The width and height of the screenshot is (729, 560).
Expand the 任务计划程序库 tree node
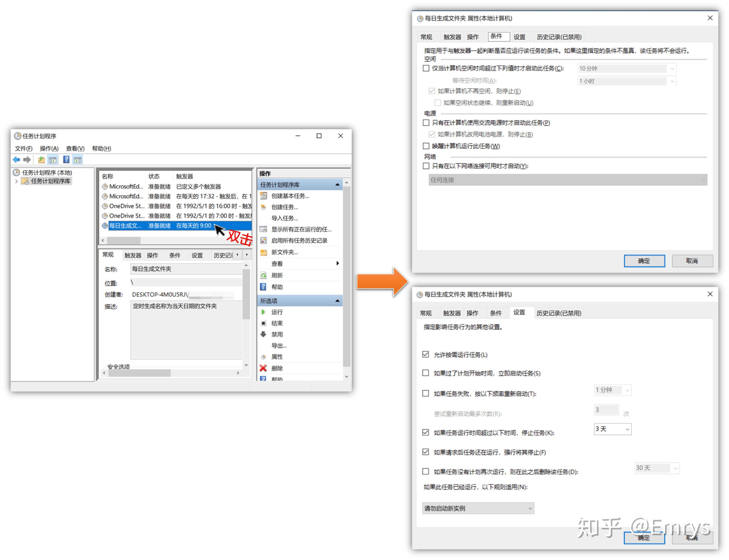coord(16,181)
